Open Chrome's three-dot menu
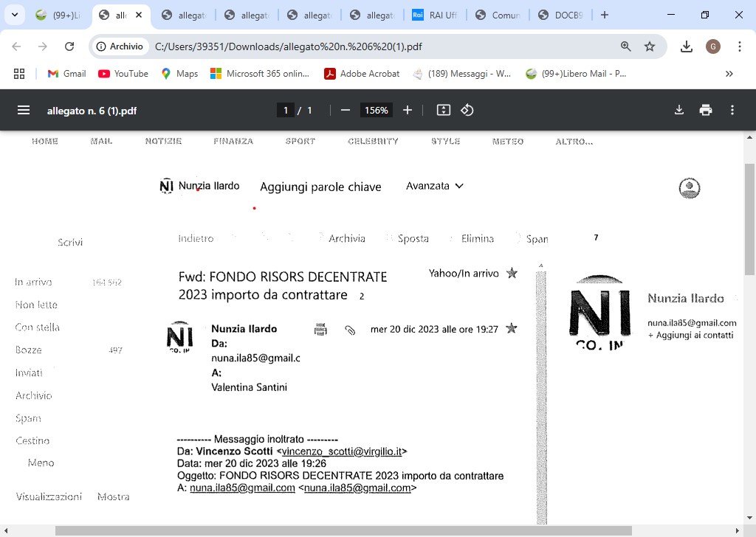The height and width of the screenshot is (537, 756). click(x=740, y=46)
